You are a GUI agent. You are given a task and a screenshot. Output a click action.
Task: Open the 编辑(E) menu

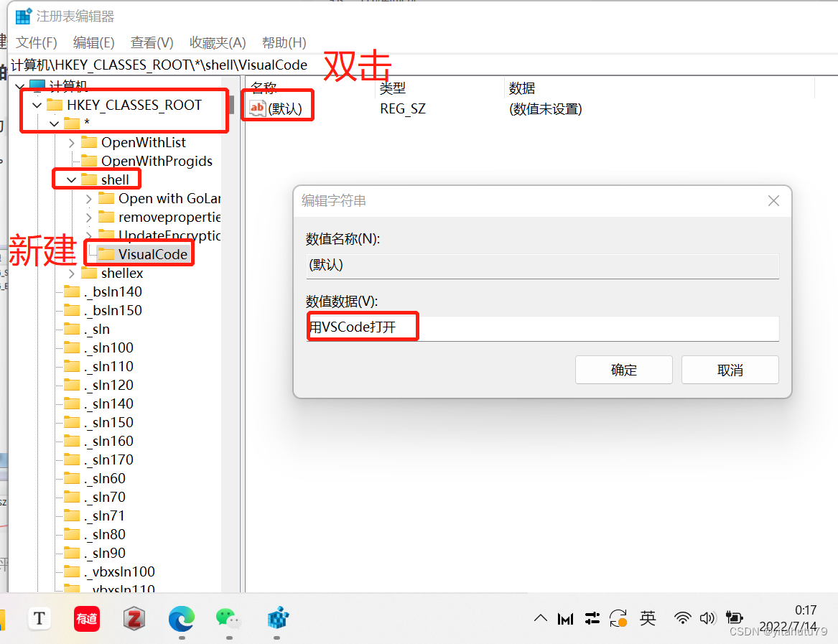click(93, 43)
